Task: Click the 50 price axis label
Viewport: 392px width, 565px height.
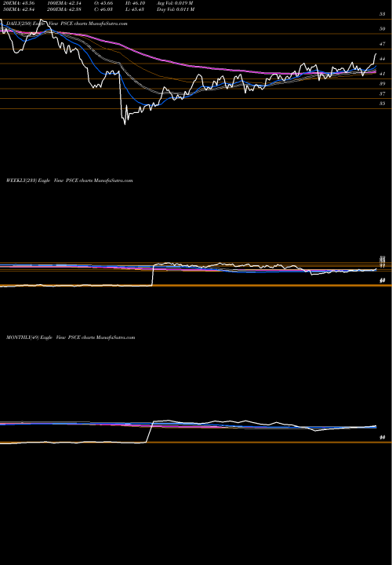Action: (383, 29)
